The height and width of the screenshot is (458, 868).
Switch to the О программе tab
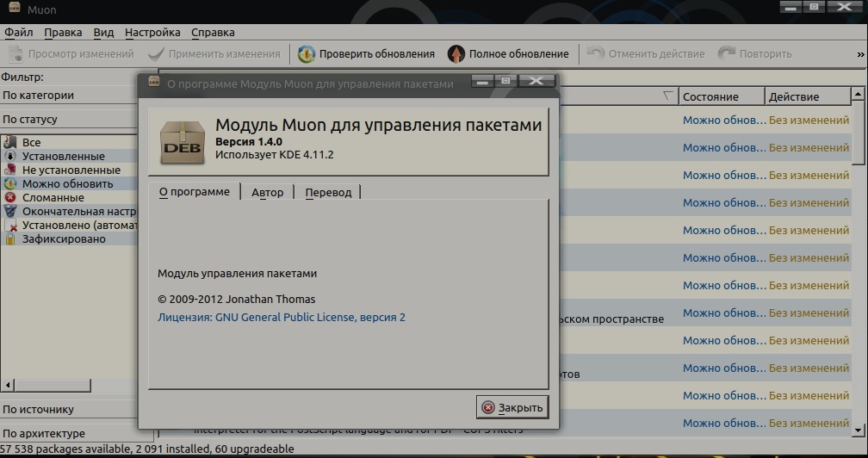tap(195, 192)
